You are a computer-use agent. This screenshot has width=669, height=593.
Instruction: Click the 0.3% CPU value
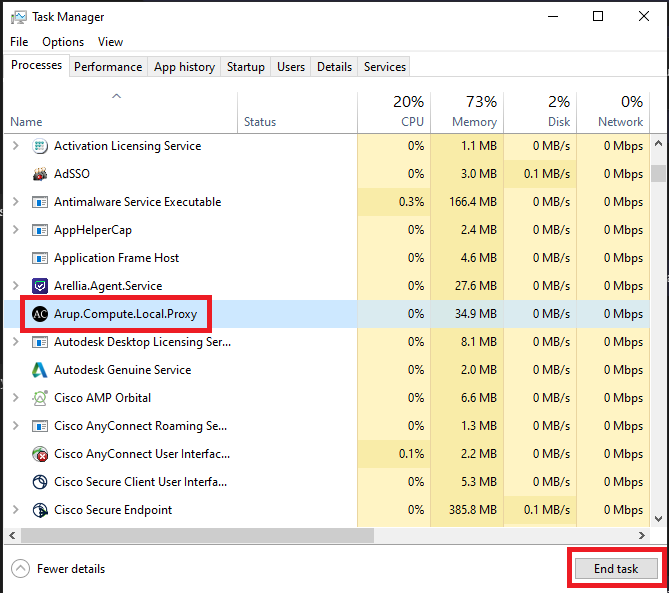click(x=411, y=202)
